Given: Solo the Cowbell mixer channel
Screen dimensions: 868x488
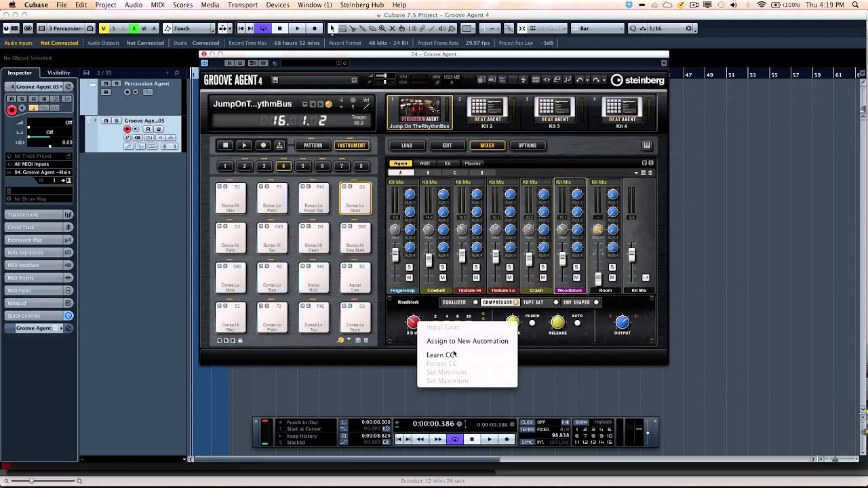Looking at the screenshot, I should point(443,268).
